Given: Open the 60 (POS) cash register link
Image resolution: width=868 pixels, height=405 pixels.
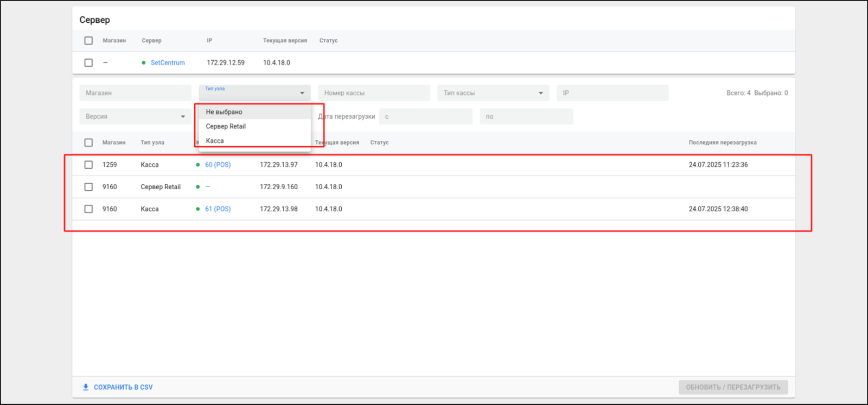Looking at the screenshot, I should point(218,165).
